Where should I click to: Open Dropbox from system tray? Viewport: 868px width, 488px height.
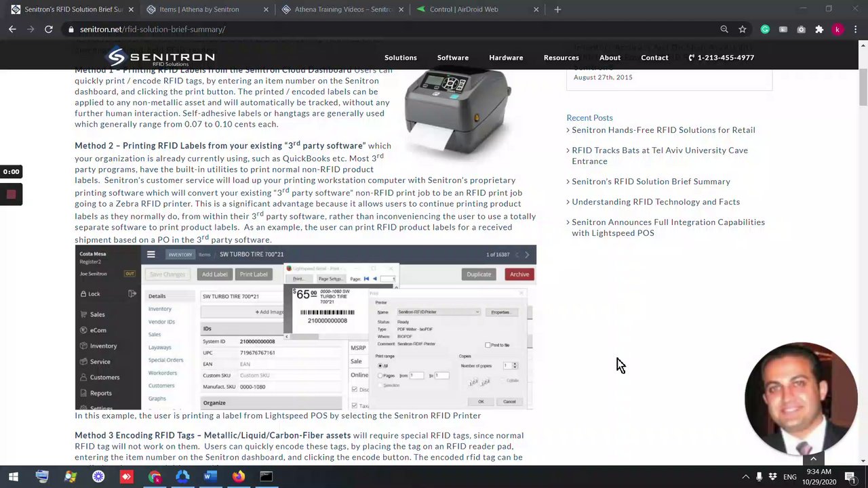[x=772, y=476]
